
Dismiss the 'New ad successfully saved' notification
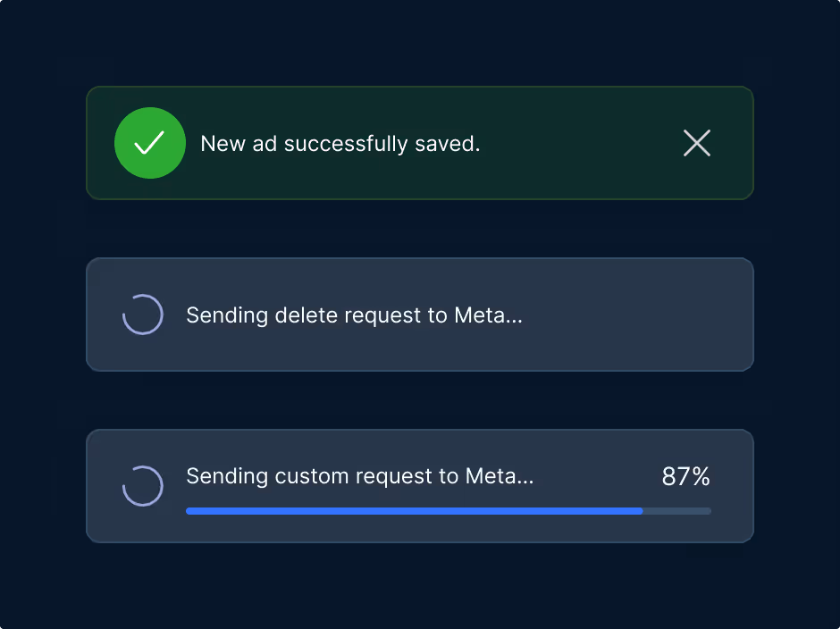(x=697, y=143)
